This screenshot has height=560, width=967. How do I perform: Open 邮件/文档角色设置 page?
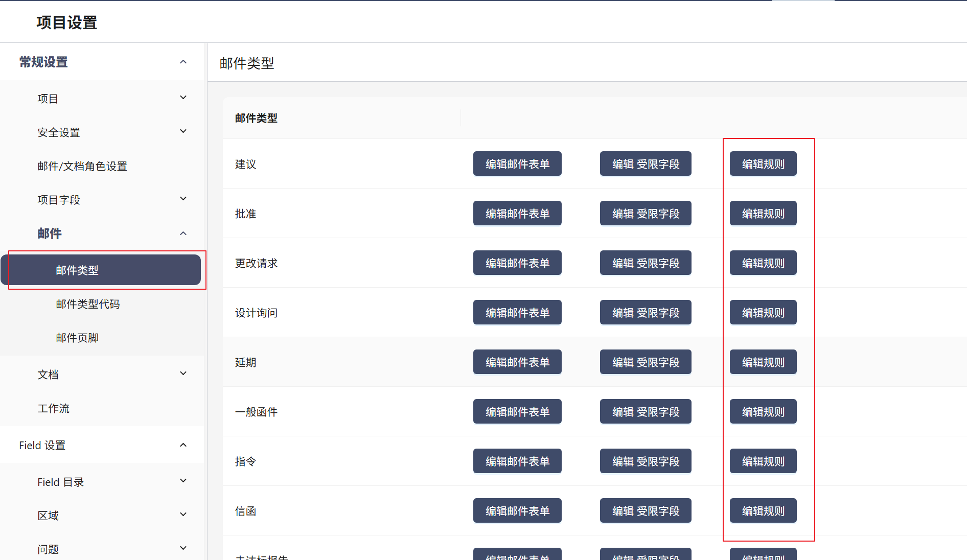coord(82,166)
